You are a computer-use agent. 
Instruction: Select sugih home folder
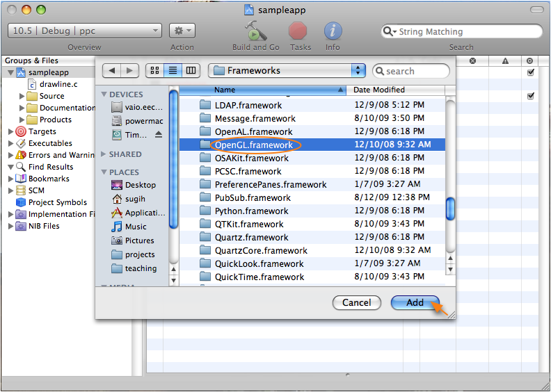[129, 199]
